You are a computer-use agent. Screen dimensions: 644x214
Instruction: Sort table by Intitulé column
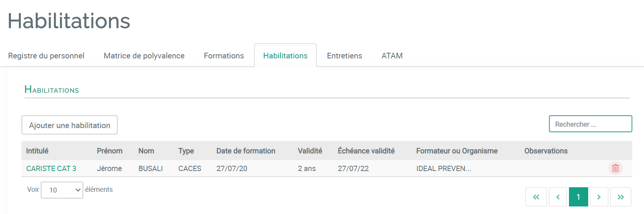pos(37,151)
